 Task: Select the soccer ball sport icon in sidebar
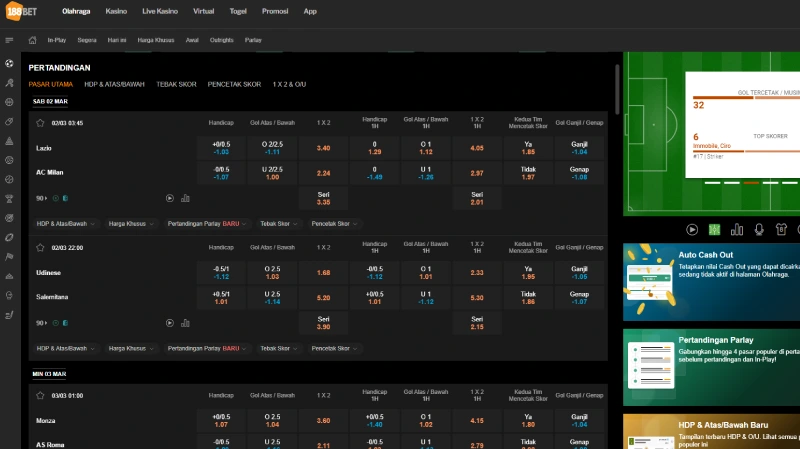pyautogui.click(x=9, y=62)
